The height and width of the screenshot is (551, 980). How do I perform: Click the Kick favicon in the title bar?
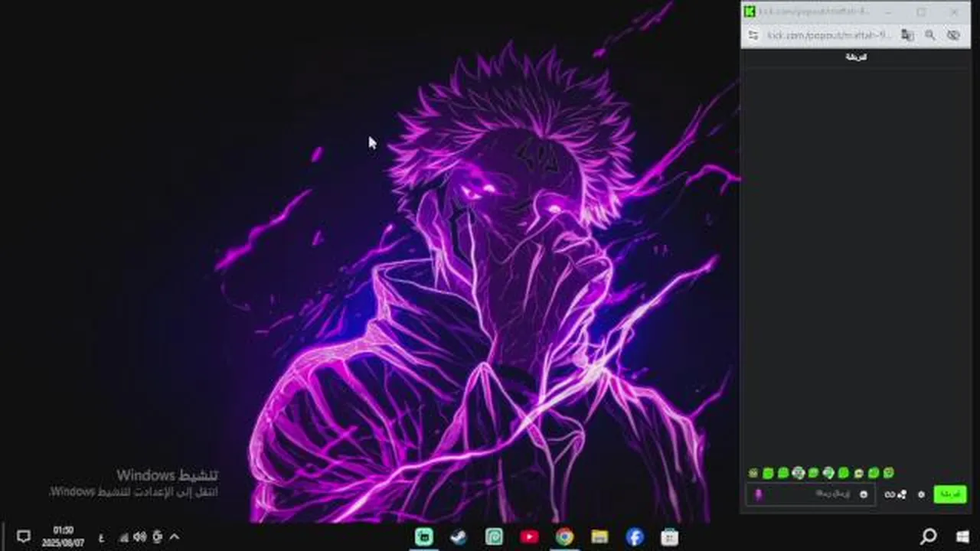pos(750,11)
